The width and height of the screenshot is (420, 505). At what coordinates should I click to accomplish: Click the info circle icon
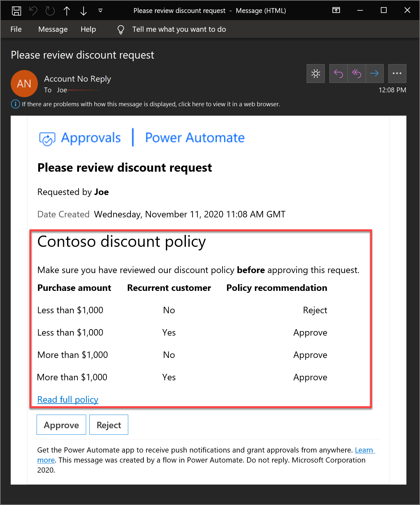tap(15, 104)
